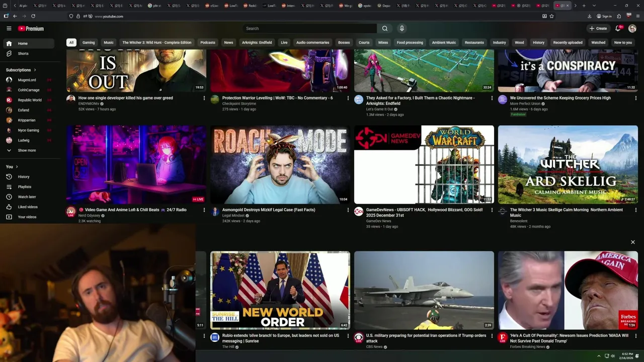Viewport: 644px width, 362px height.
Task: Play the lofi chill beats live thumbnail
Action: [136, 164]
